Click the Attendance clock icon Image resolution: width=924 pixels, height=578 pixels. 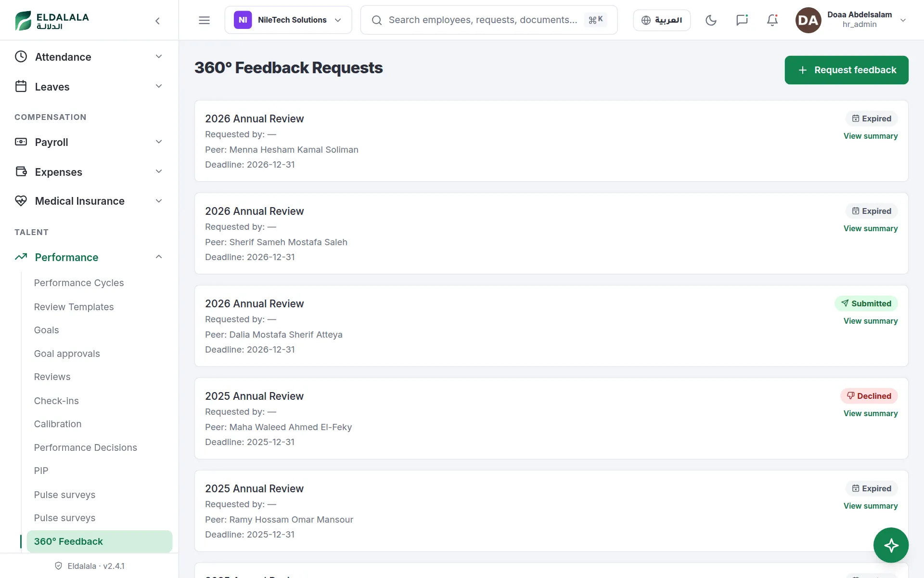click(21, 57)
